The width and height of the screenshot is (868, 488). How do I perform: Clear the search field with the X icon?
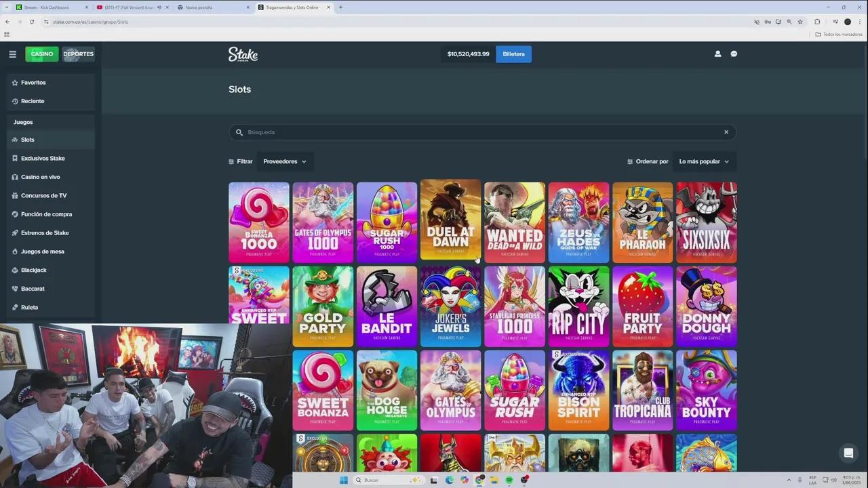726,132
